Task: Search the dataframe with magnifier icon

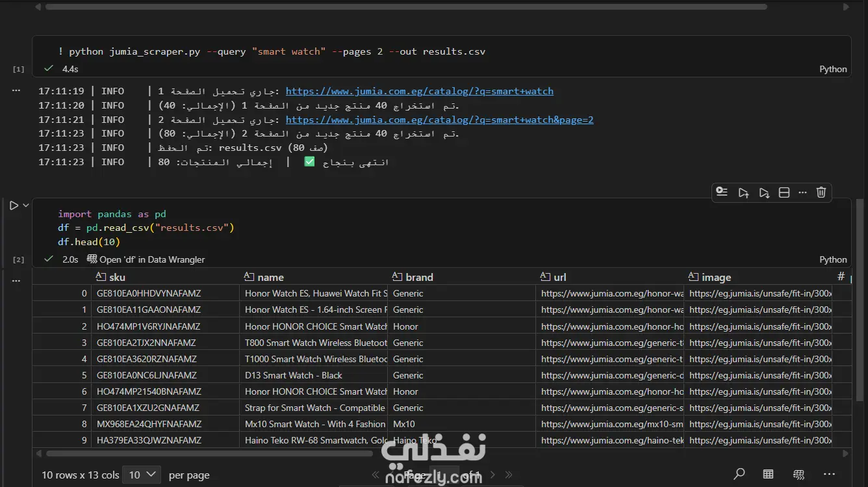Action: pyautogui.click(x=739, y=474)
